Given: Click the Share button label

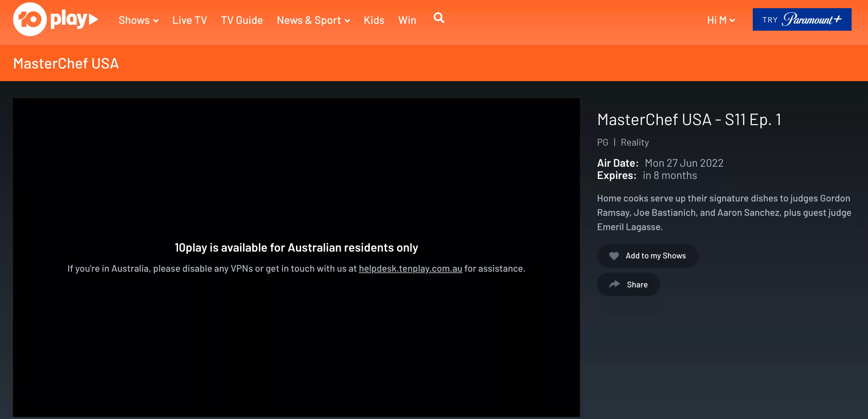Looking at the screenshot, I should pos(637,284).
